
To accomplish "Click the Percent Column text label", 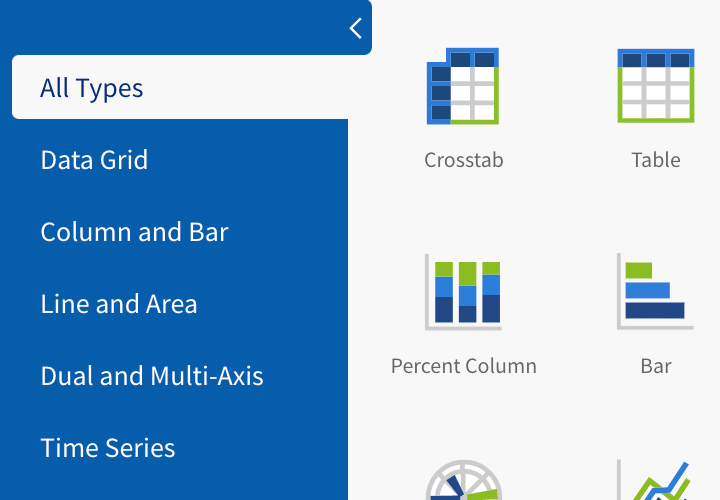I will click(463, 366).
